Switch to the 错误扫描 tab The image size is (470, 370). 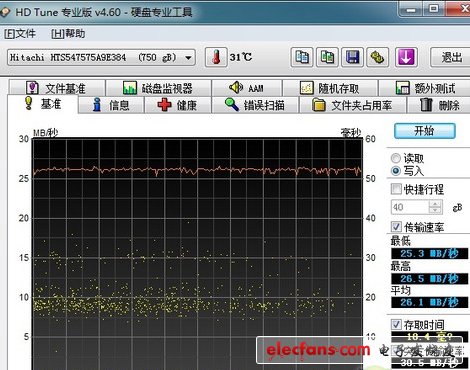[x=255, y=105]
